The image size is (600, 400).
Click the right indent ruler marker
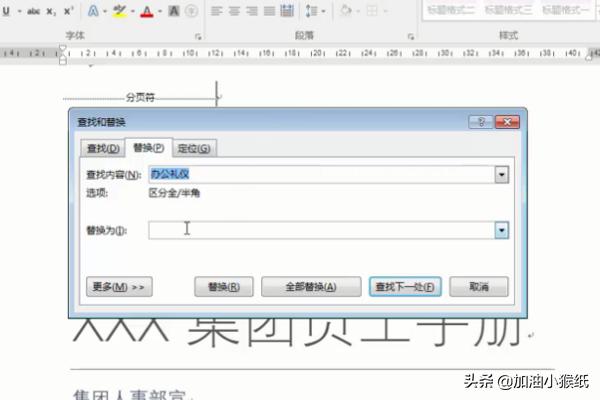point(589,57)
